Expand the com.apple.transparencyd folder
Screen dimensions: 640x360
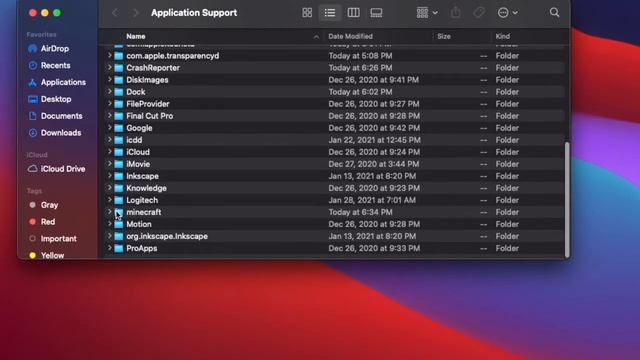point(109,56)
